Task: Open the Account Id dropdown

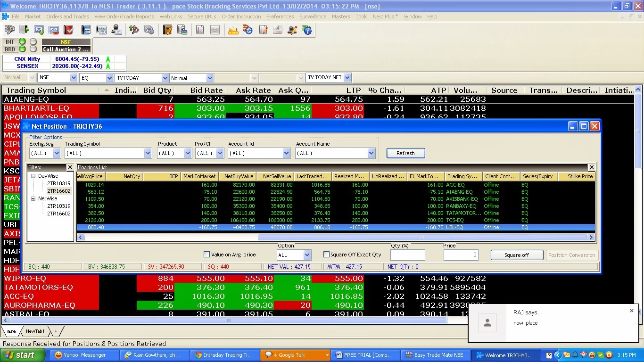Action: [286, 153]
